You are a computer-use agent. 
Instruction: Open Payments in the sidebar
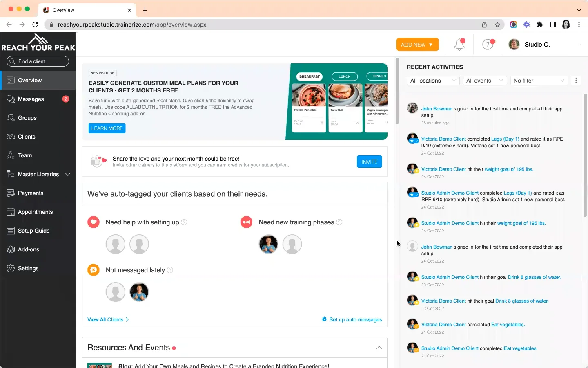(x=38, y=193)
